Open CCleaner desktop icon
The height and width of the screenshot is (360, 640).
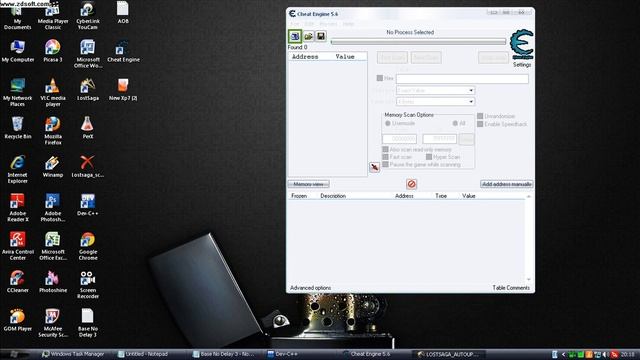tap(18, 281)
